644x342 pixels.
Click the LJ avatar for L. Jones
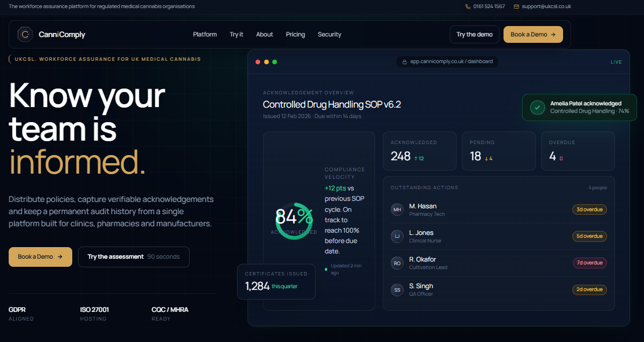397,236
